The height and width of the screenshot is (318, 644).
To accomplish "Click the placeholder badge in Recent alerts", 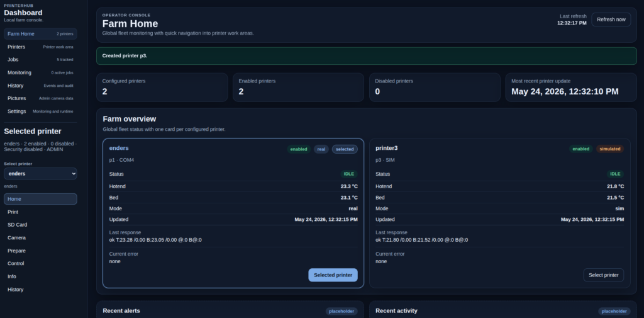I will (341, 312).
